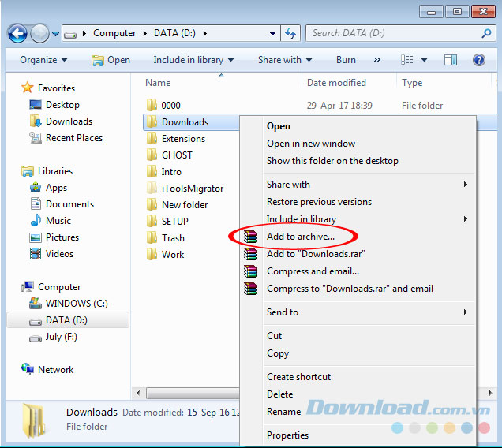This screenshot has height=448, width=502.
Task: Open the view options dropdown arrow
Action: click(x=424, y=60)
